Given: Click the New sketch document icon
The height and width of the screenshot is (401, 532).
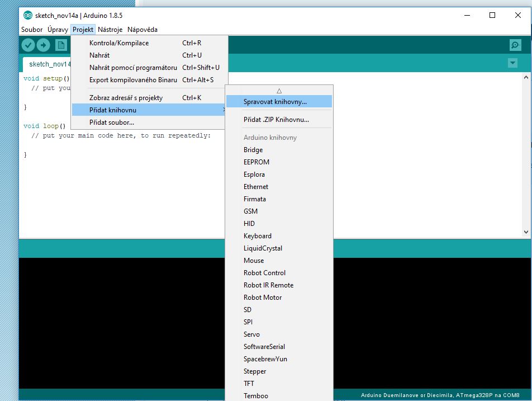Looking at the screenshot, I should click(61, 45).
